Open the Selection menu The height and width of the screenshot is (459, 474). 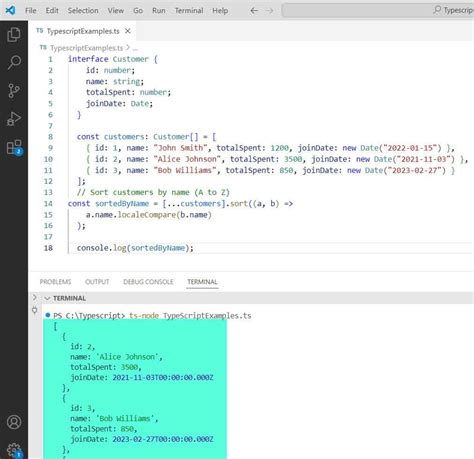click(x=83, y=11)
